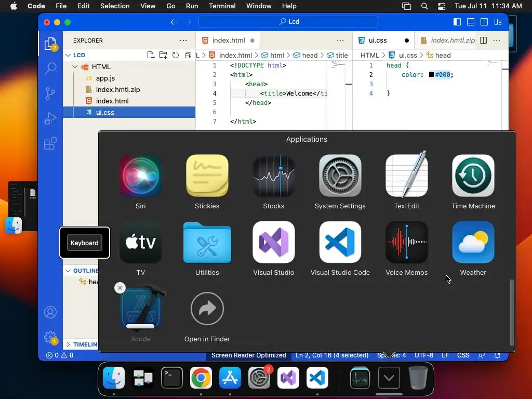This screenshot has height=399, width=532.
Task: Select app.js in Explorer tree
Action: tap(129, 78)
